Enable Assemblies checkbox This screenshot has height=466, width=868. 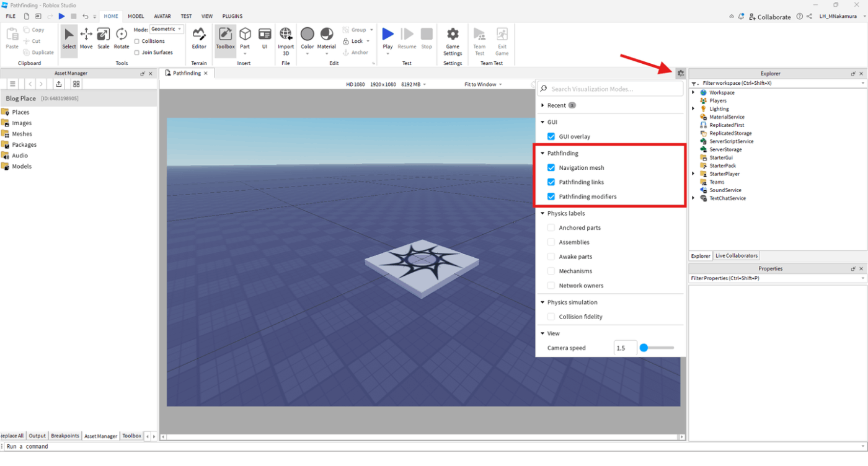coord(551,242)
